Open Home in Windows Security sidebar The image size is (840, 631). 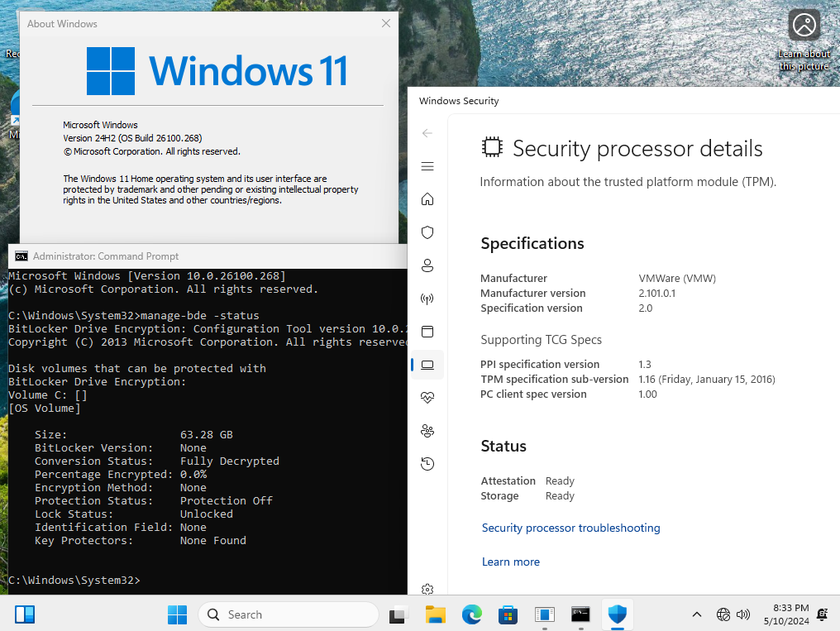(427, 199)
